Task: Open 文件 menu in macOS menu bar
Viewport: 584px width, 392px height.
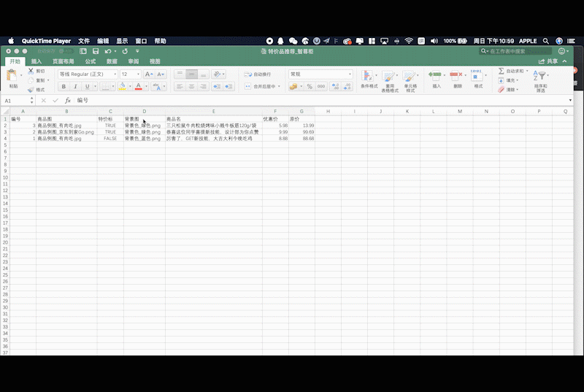Action: coord(84,41)
